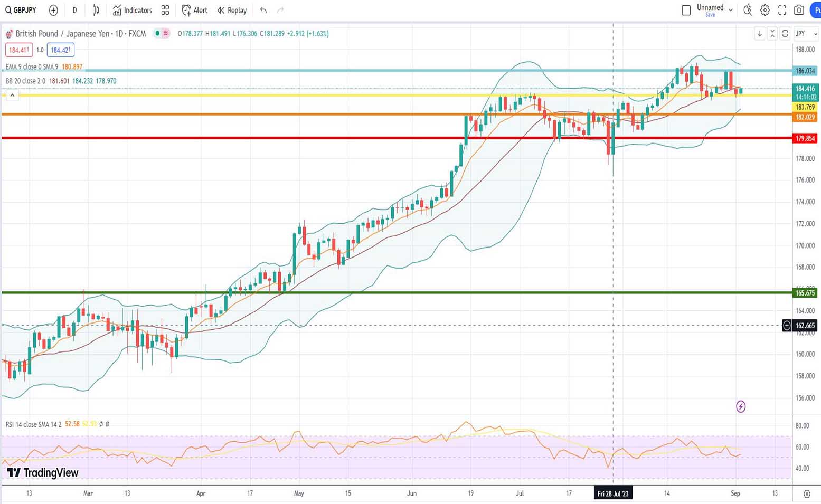Click the Alert button
The height and width of the screenshot is (504, 821).
point(194,10)
